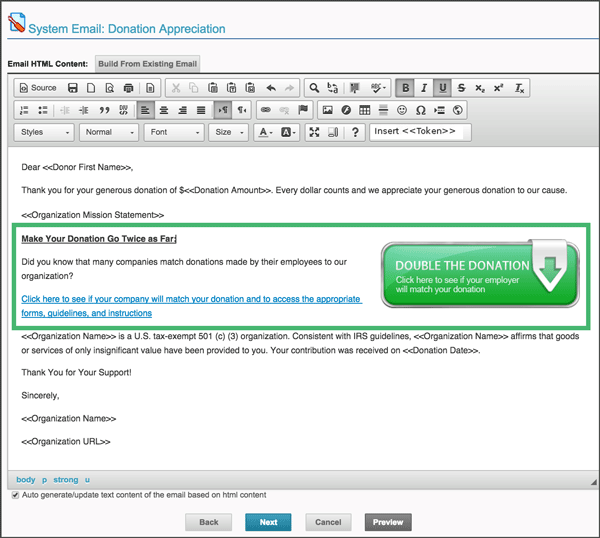Open the Find magnifier tool

(x=314, y=88)
